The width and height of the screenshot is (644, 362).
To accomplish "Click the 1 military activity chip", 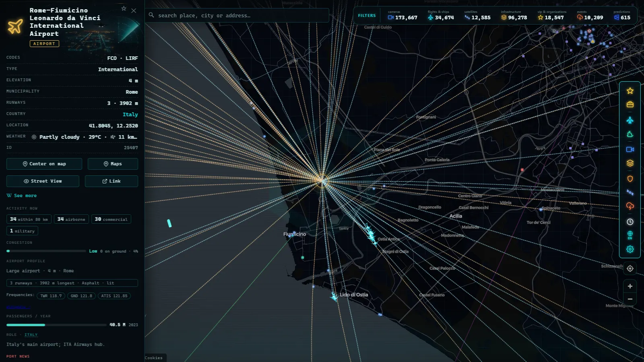I will click(x=22, y=231).
